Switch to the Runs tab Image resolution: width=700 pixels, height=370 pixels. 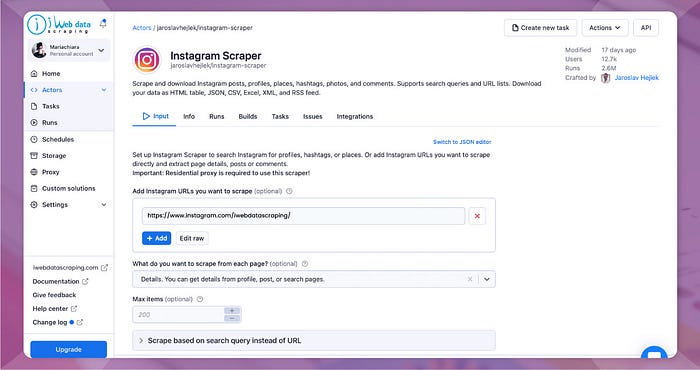click(217, 116)
